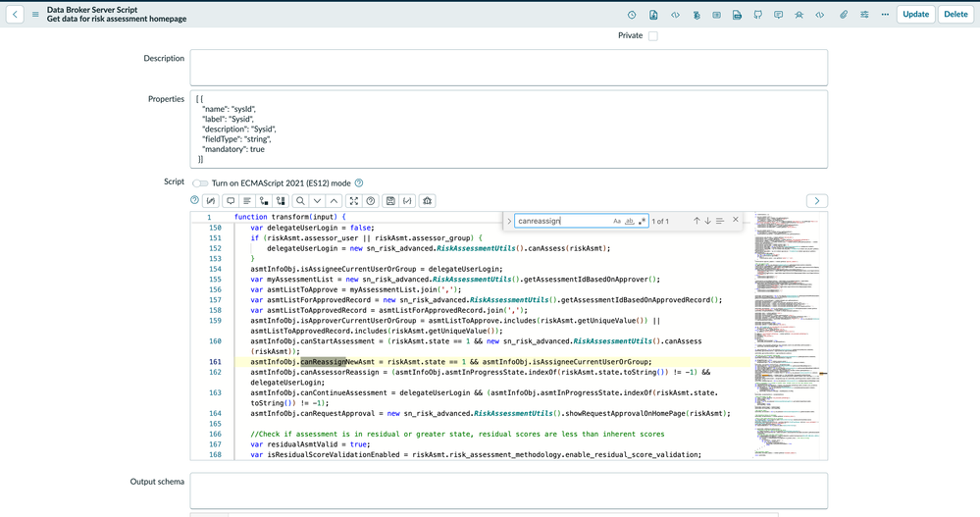Click inside the Properties JSON field

click(509, 129)
